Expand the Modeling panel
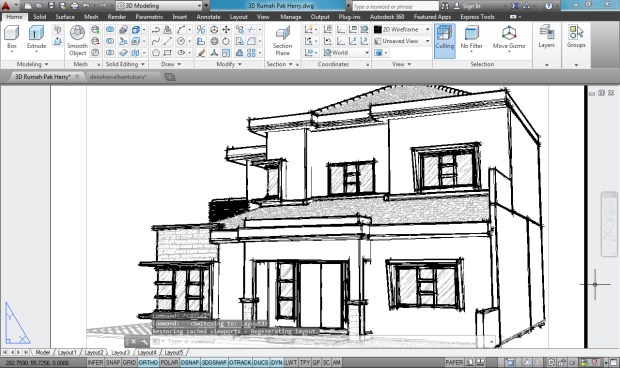 coord(32,64)
